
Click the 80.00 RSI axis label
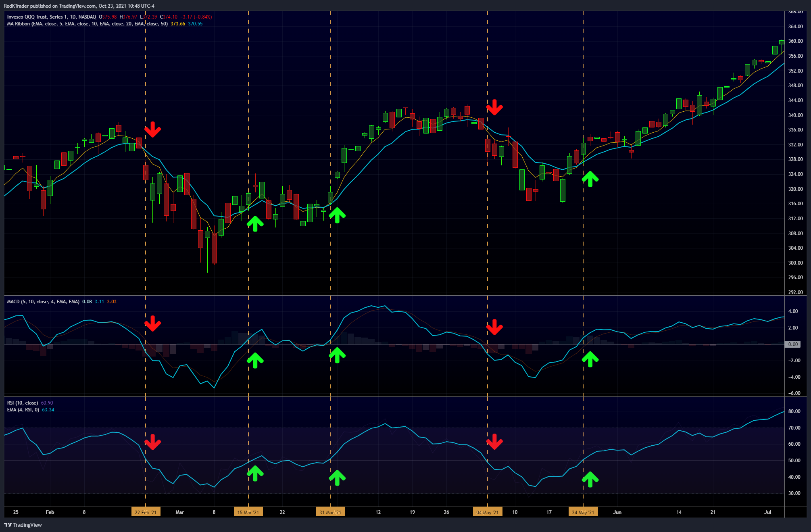(794, 411)
